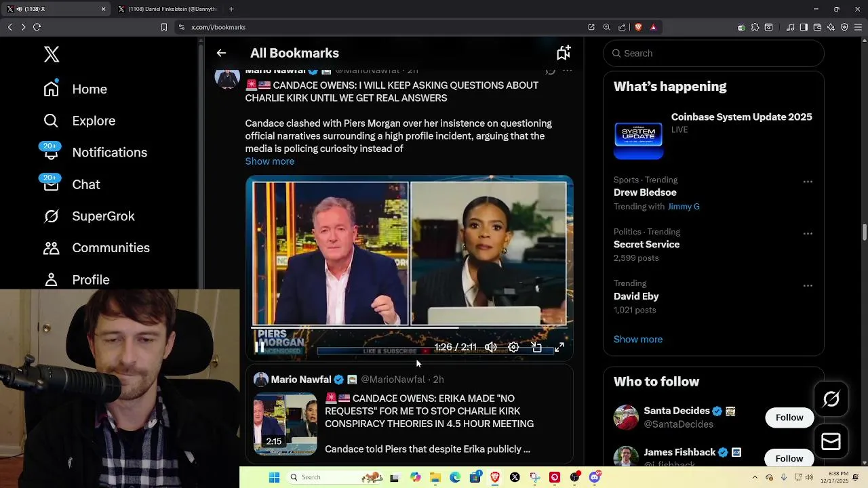This screenshot has height=488, width=868.
Task: Open Explore in the sidebar
Action: (79, 121)
